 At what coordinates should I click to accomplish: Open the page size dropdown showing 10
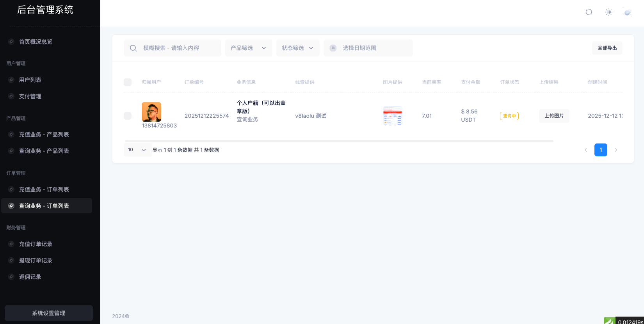pyautogui.click(x=137, y=150)
